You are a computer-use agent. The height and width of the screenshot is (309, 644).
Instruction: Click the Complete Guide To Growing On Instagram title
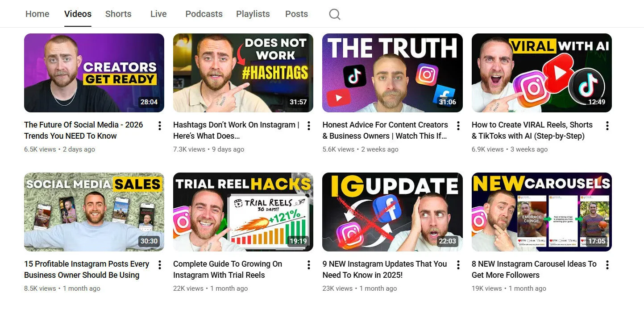(227, 269)
